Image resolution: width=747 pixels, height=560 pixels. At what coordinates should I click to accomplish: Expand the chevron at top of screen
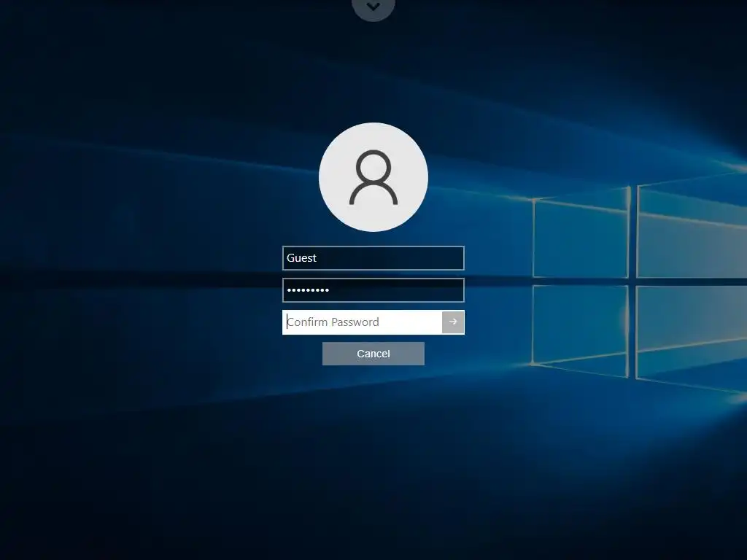(373, 7)
